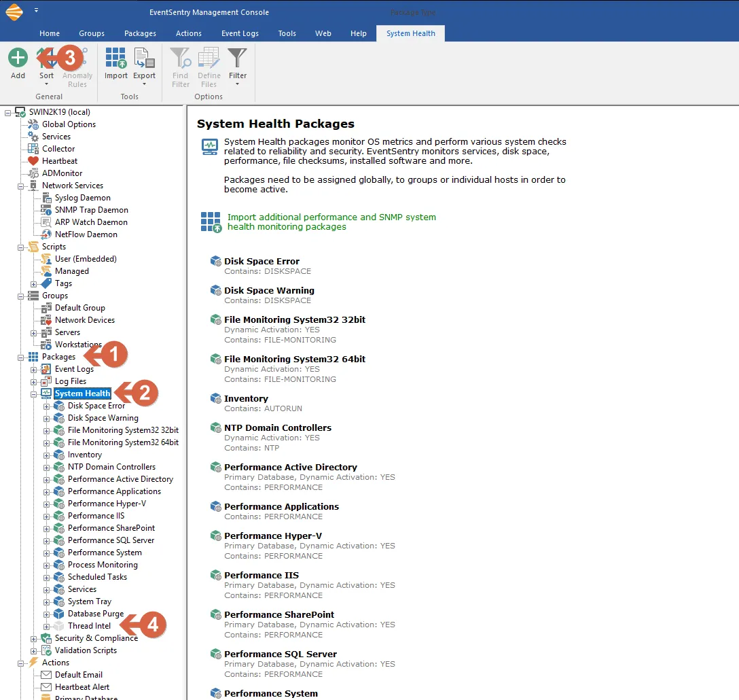Select Process Monitoring in the tree
739x700 pixels.
point(103,565)
